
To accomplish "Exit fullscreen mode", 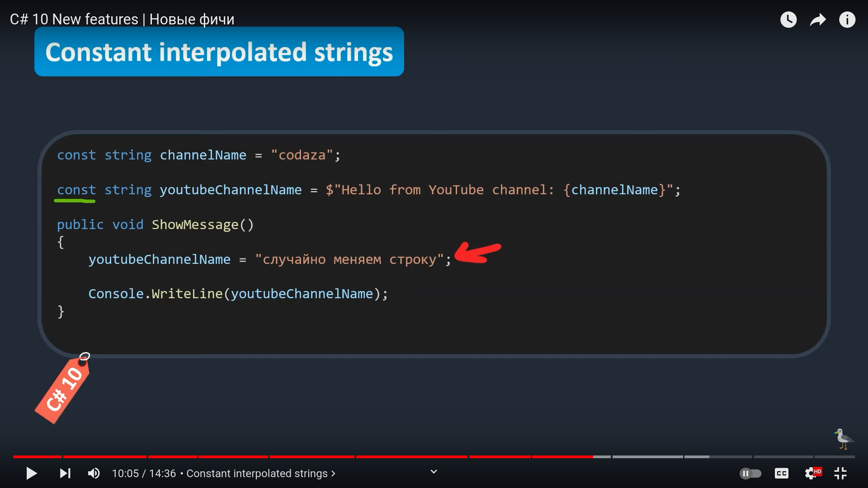I will (840, 473).
